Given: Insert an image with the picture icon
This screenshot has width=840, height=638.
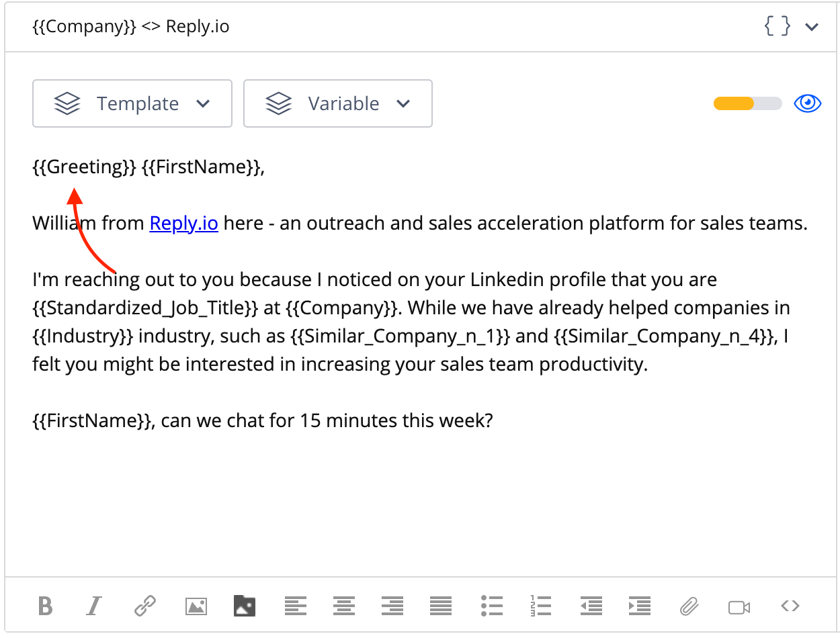Looking at the screenshot, I should [196, 606].
